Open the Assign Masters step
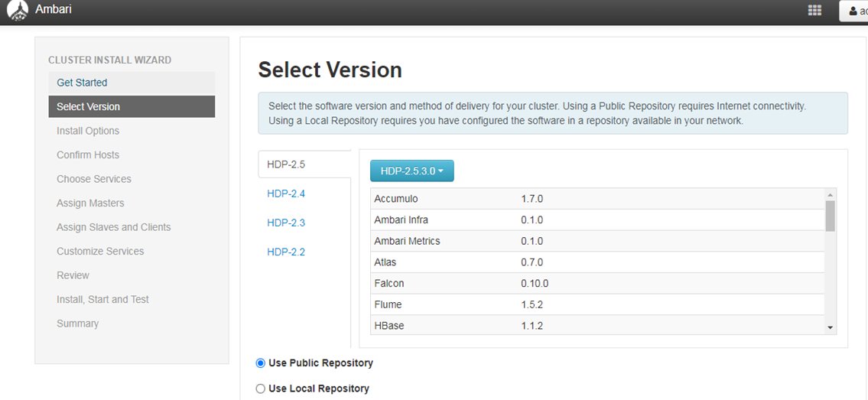The image size is (868, 400). (90, 203)
